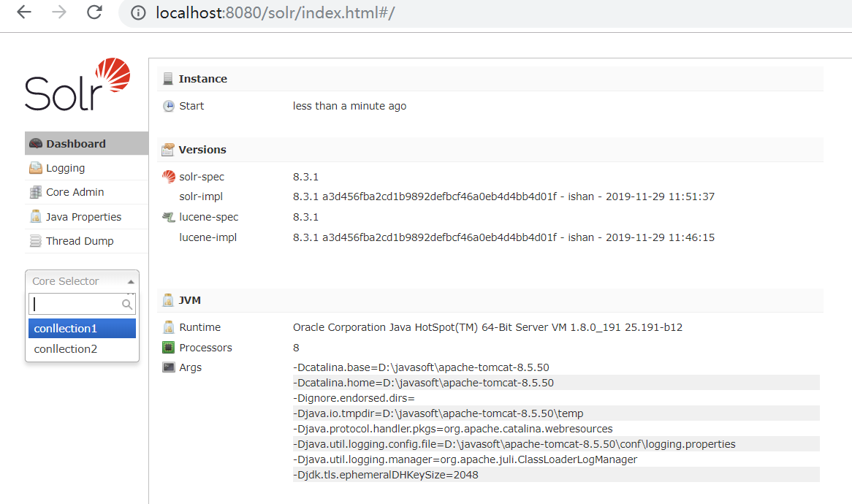Click the JVM section jar icon
852x504 pixels.
168,300
